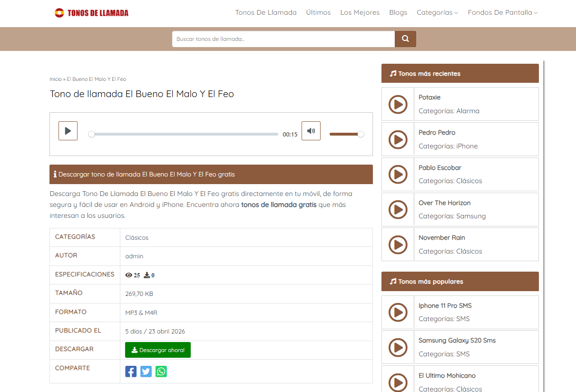Open the El Ultimo Mohicano title
The image size is (576, 392).
point(447,375)
